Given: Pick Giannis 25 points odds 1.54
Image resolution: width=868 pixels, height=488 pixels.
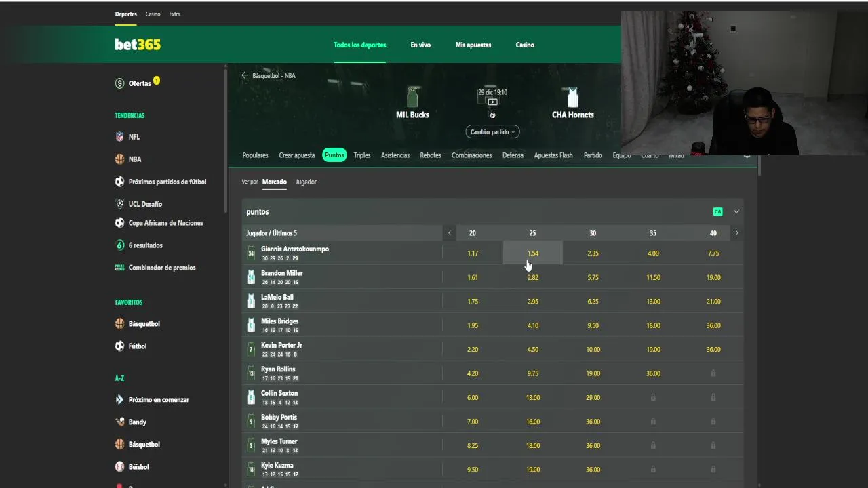Looking at the screenshot, I should 532,253.
